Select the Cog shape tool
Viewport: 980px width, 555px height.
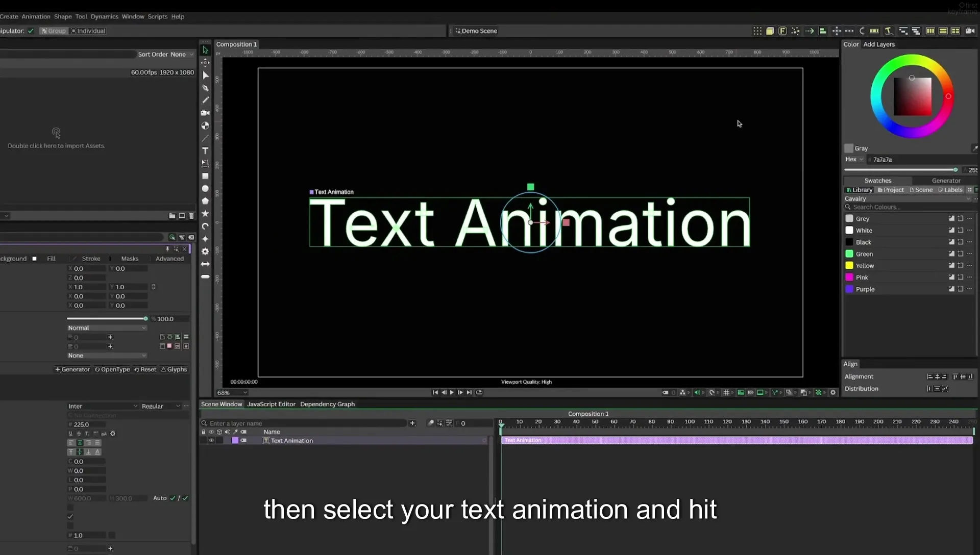(205, 251)
